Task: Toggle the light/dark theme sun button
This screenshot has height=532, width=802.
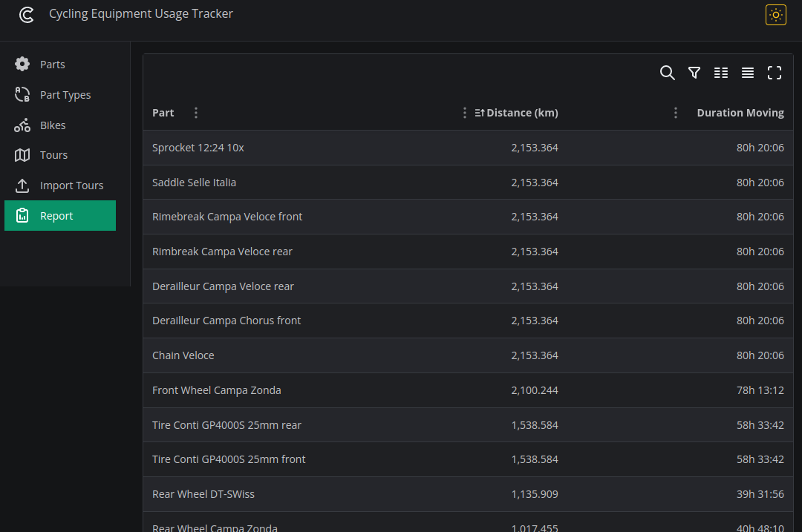Action: (775, 15)
